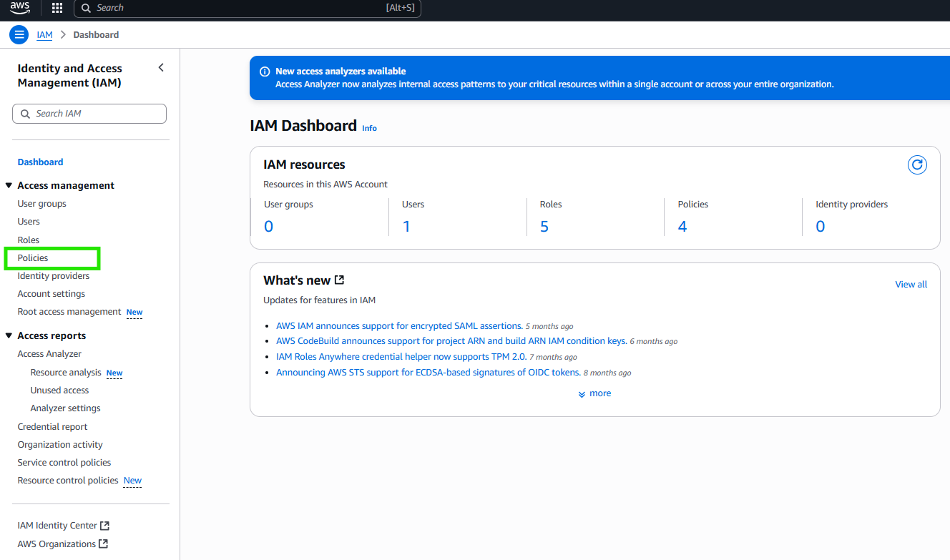Image resolution: width=950 pixels, height=560 pixels.
Task: Click the magnifier in the Search IAM box
Action: [x=26, y=114]
